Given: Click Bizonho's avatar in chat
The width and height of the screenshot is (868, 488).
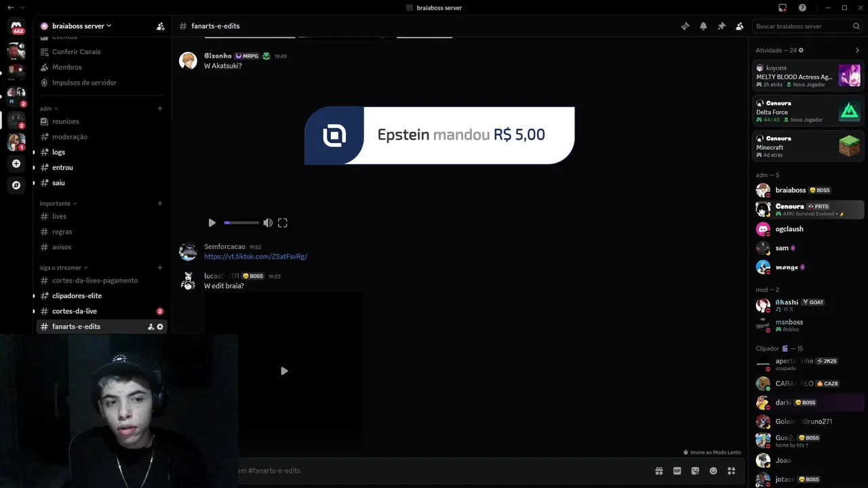Looking at the screenshot, I should [x=188, y=61].
